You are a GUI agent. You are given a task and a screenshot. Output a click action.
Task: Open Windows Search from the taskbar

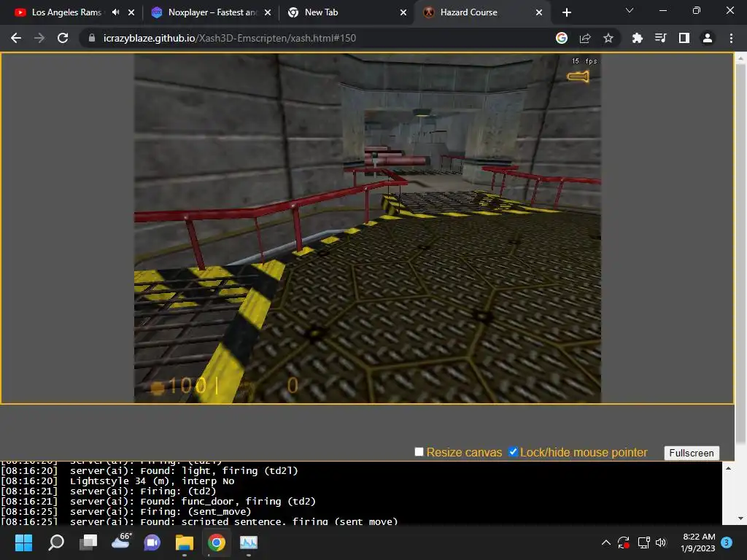(x=56, y=542)
